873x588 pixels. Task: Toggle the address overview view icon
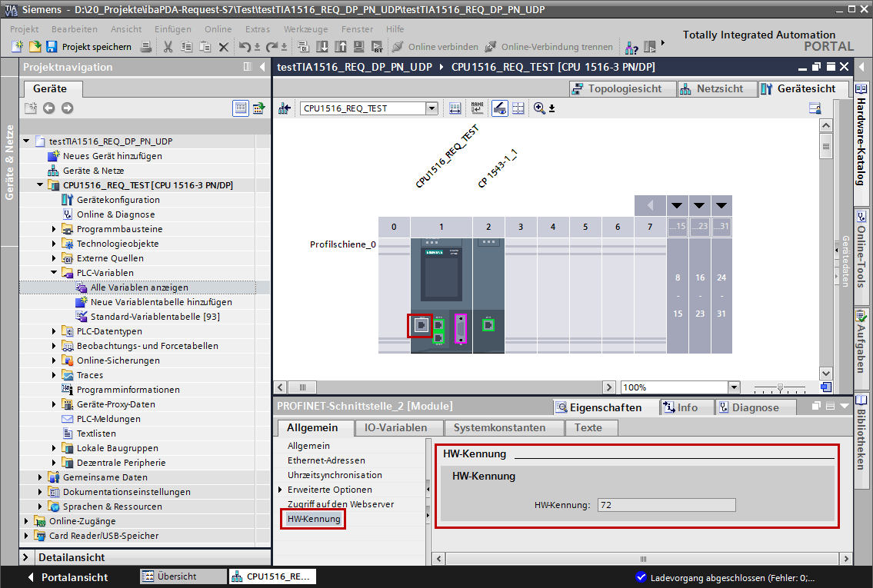pos(455,108)
